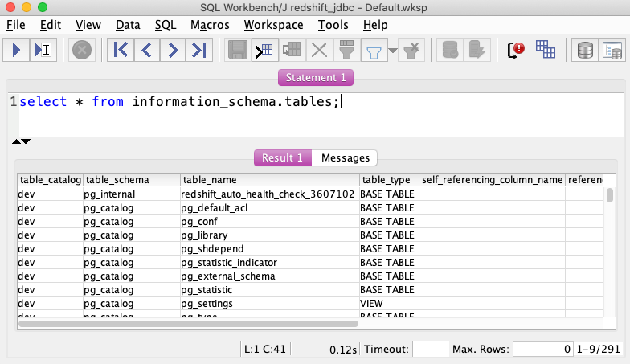The image size is (630, 364).
Task: Select pg_shdepend table name cell
Action: pos(270,249)
